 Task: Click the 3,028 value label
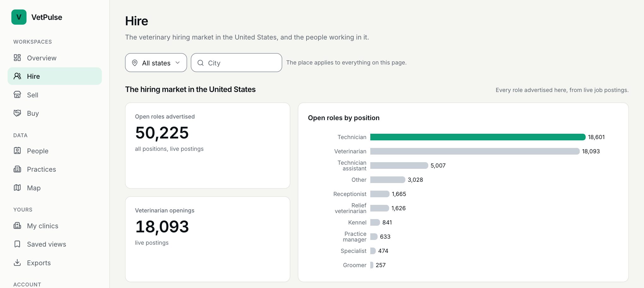point(415,180)
